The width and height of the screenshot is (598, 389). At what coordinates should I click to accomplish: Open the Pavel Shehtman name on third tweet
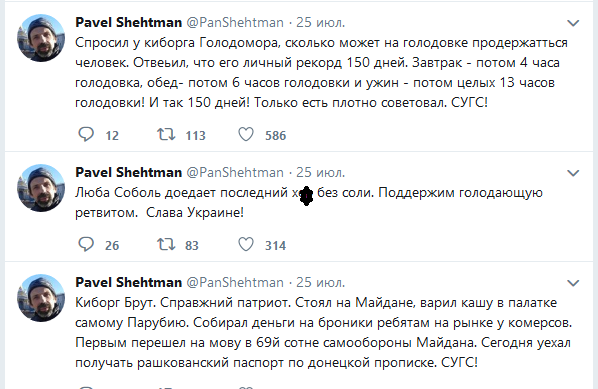tap(129, 282)
